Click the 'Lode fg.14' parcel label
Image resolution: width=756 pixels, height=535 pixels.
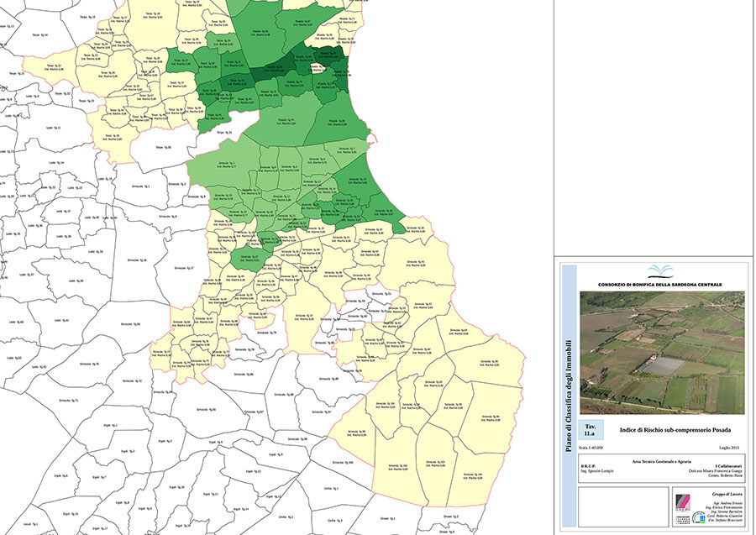(56, 163)
